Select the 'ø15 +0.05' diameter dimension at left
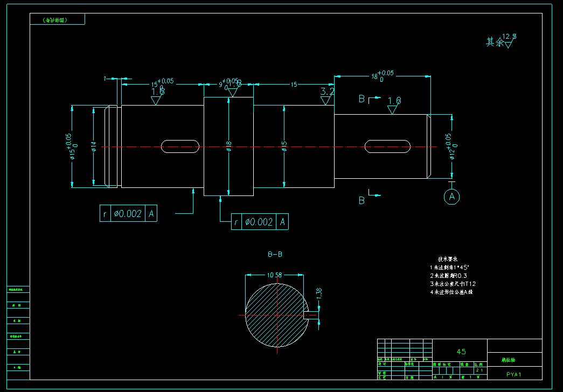The width and height of the screenshot is (563, 392). pos(71,146)
